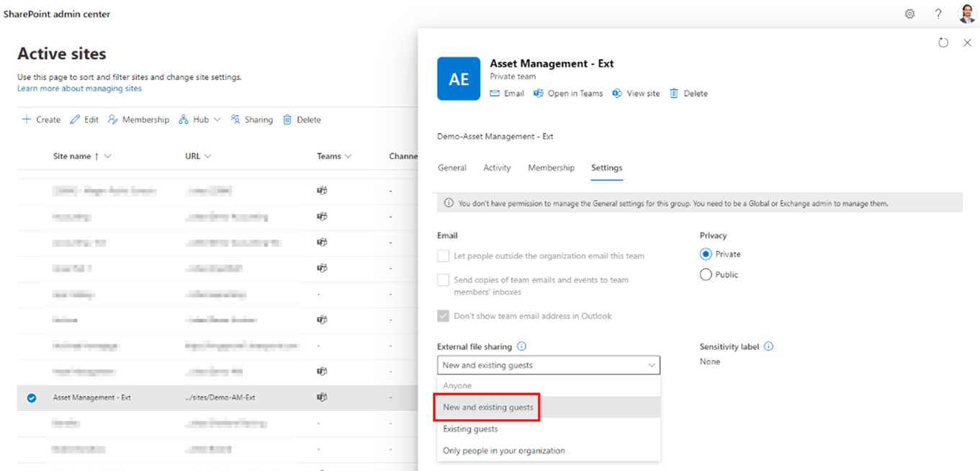Switch to the Activity tab
The width and height of the screenshot is (980, 471).
coord(497,168)
